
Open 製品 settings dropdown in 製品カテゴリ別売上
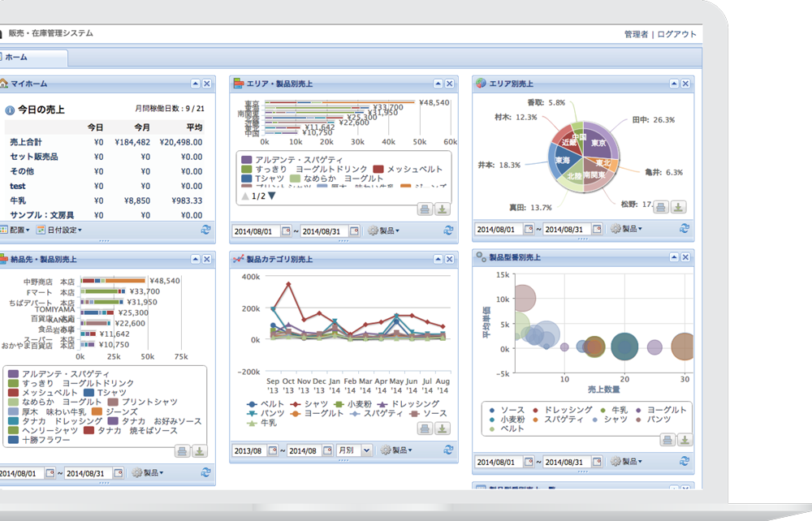click(396, 450)
